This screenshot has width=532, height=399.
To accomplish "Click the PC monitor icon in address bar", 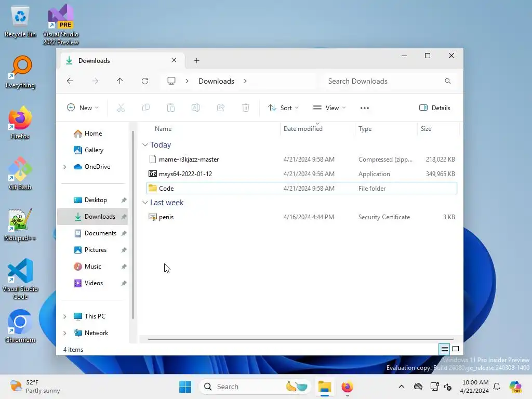I will coord(171,81).
